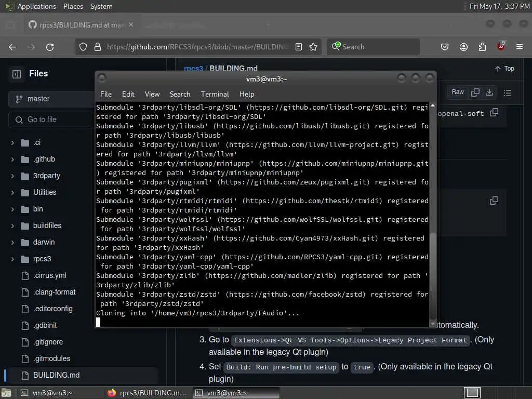The width and height of the screenshot is (532, 399).
Task: Open outline list icon
Action: click(x=508, y=93)
